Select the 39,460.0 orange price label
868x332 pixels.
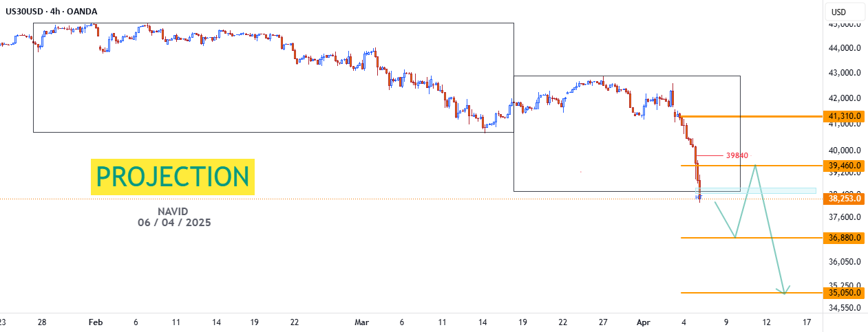coord(845,166)
